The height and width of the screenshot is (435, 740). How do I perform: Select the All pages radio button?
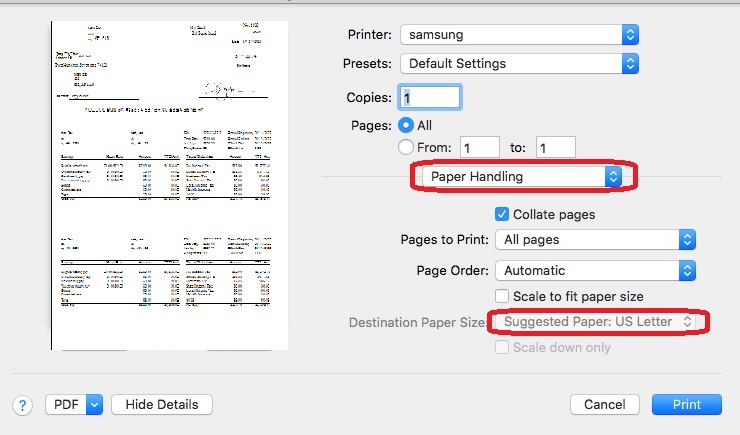(x=407, y=126)
